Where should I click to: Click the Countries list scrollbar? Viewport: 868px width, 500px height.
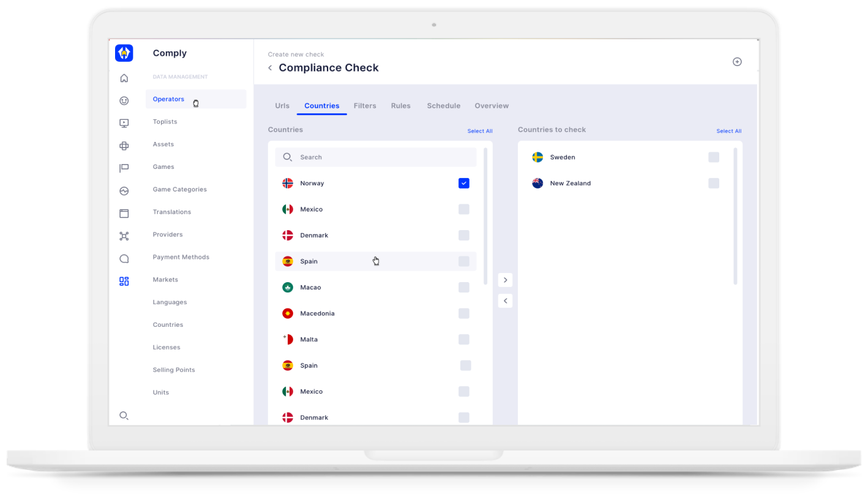tap(485, 216)
